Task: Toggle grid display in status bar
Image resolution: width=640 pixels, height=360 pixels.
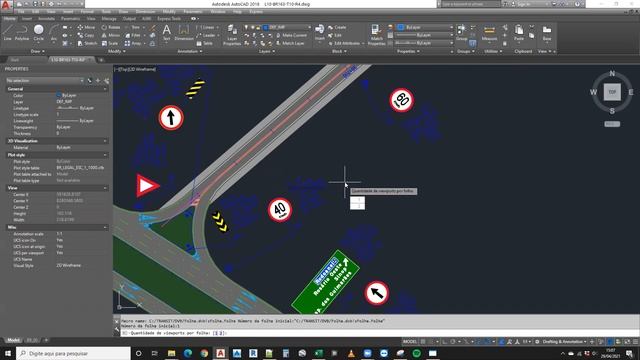Action: (x=423, y=342)
